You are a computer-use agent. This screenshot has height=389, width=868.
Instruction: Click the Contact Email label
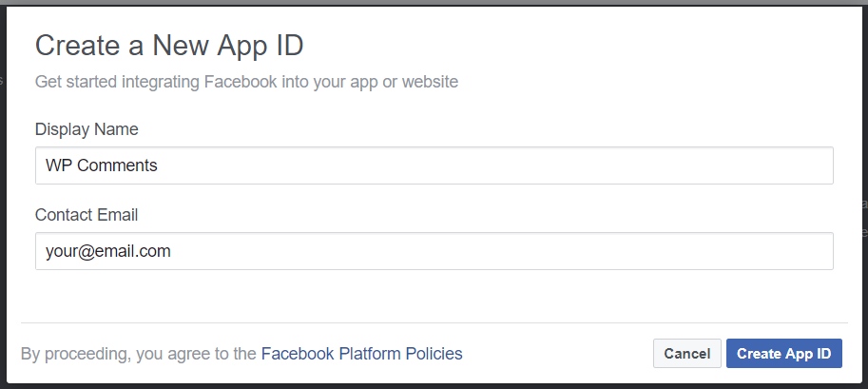(x=87, y=215)
